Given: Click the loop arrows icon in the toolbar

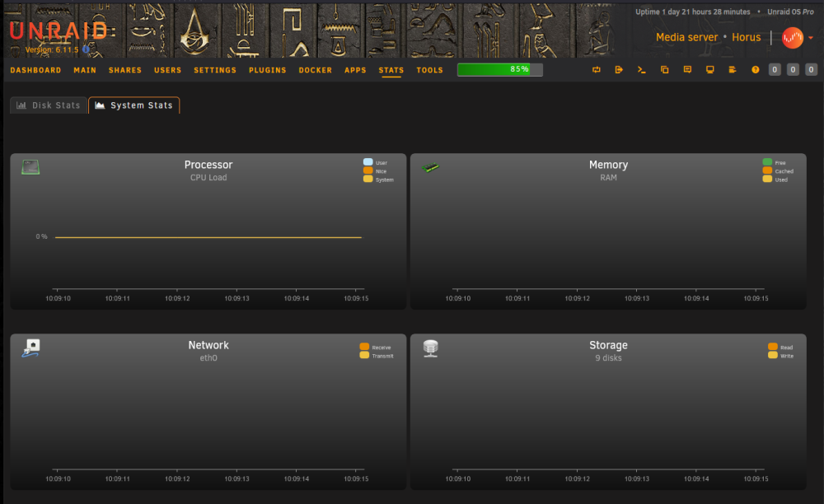Looking at the screenshot, I should (x=597, y=70).
